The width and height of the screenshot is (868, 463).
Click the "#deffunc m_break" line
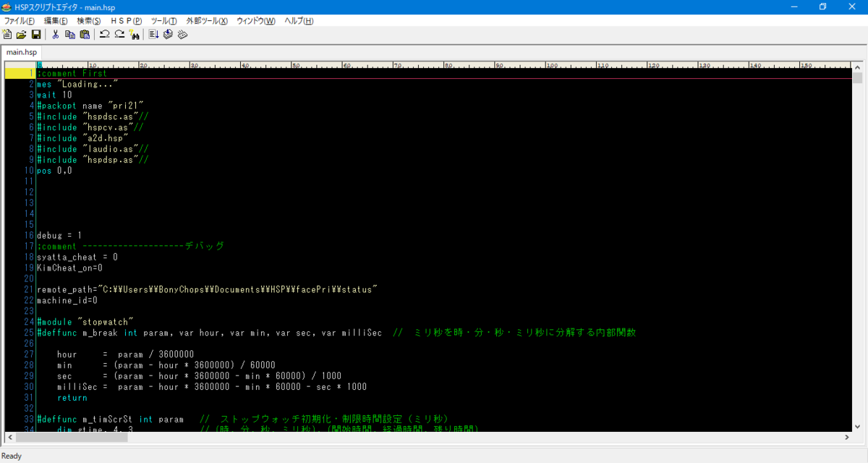coord(336,333)
